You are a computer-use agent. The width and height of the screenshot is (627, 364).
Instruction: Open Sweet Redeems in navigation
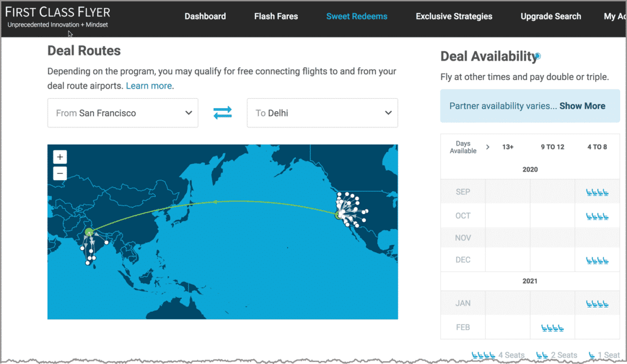(x=357, y=16)
